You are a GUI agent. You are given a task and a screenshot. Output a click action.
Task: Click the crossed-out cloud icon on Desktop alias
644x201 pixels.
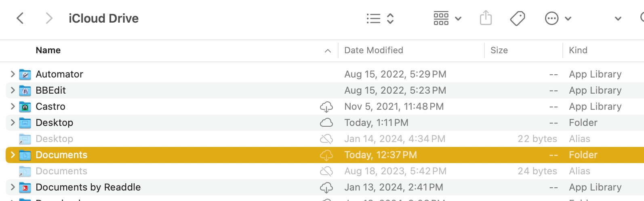tap(326, 139)
